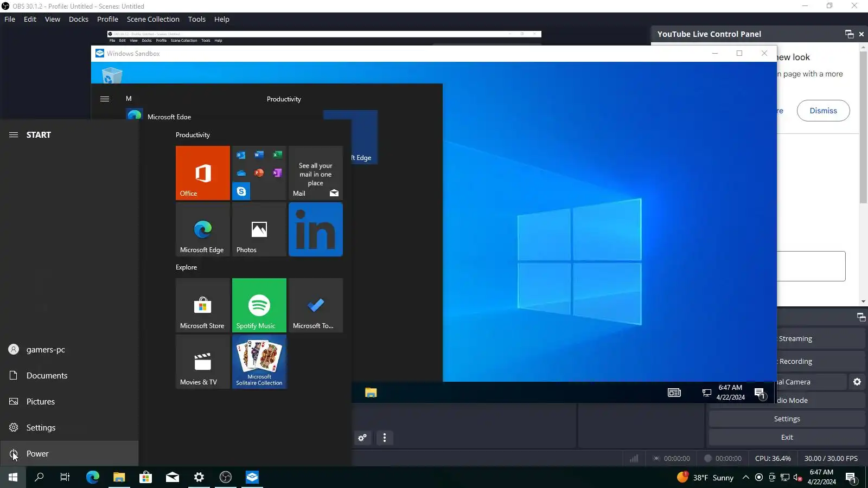Click the Power button in Start menu
Image resolution: width=868 pixels, height=488 pixels.
(x=69, y=454)
